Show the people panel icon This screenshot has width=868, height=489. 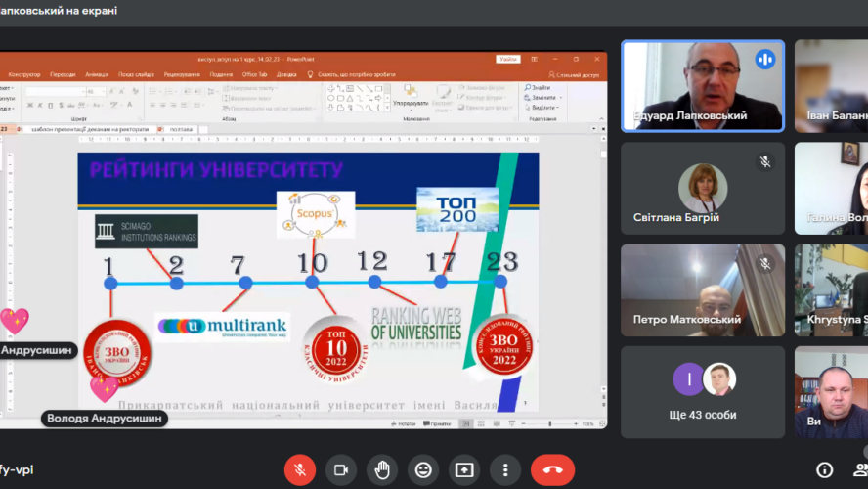click(861, 469)
